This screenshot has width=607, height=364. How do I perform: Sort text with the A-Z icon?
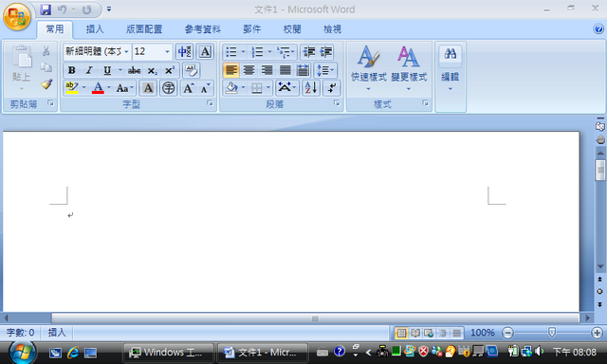point(311,88)
